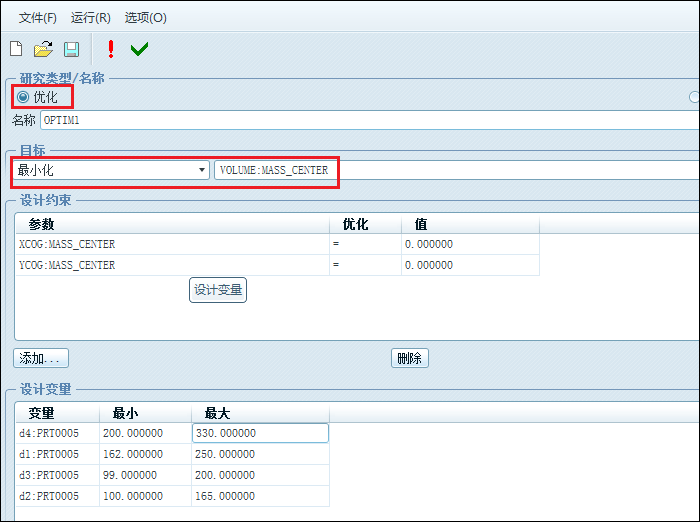This screenshot has width=700, height=522.
Task: Click the 参数 column header
Action: (x=172, y=224)
